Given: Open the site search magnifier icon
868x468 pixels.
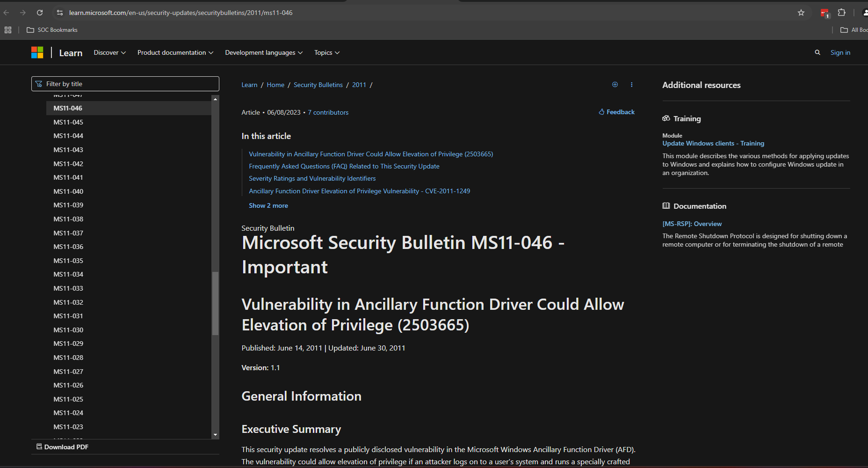Looking at the screenshot, I should [x=817, y=52].
